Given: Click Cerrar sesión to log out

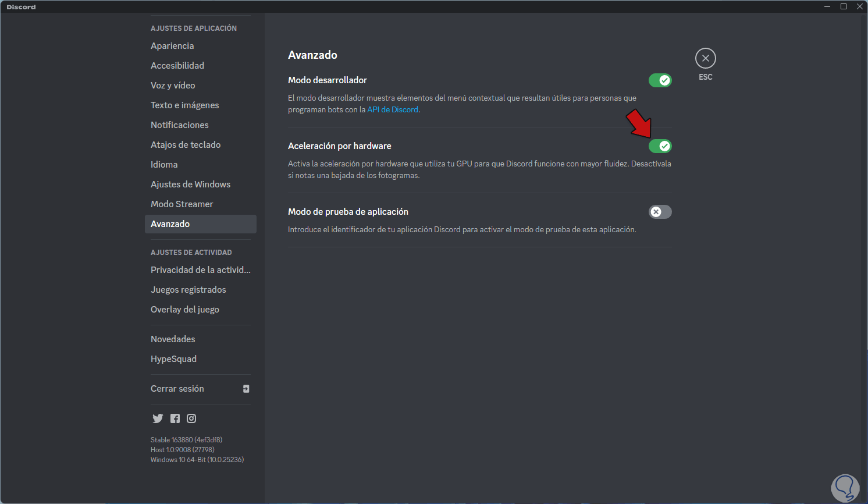Looking at the screenshot, I should [177, 389].
